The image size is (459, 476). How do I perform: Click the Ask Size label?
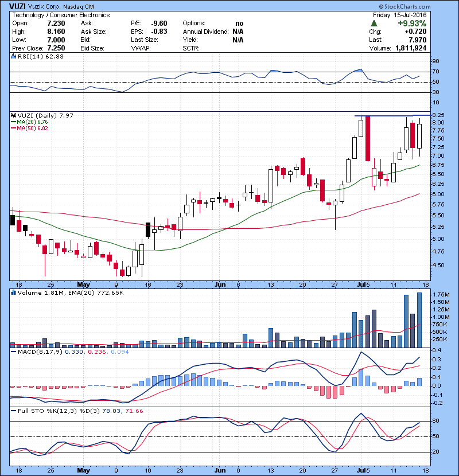tap(94, 32)
